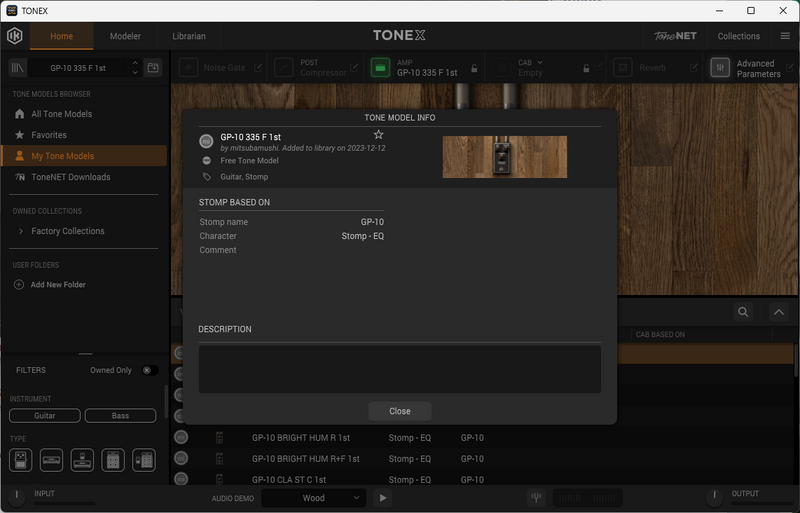This screenshot has height=513, width=800.
Task: Click the IK Multimedia logo icon
Action: tap(15, 36)
